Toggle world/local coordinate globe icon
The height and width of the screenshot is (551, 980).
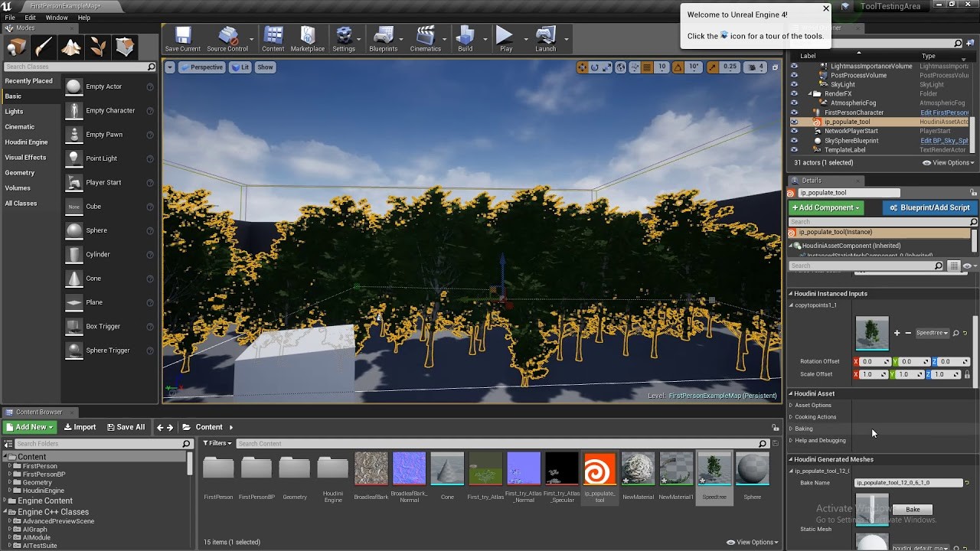coord(621,67)
